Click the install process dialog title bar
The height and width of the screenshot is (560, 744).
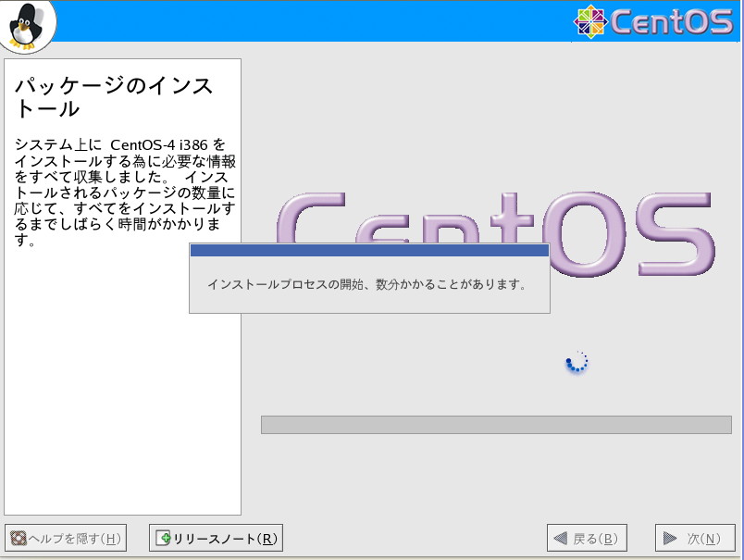[369, 250]
